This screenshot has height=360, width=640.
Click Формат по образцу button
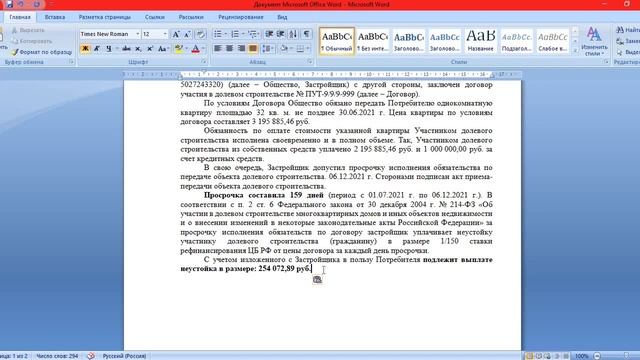coord(42,52)
